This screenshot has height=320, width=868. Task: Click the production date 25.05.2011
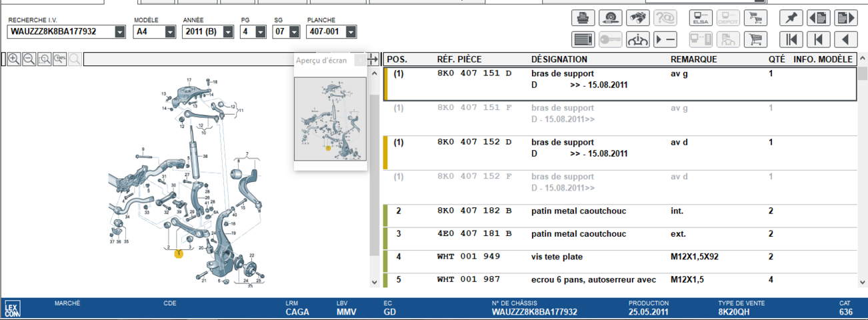(x=649, y=311)
